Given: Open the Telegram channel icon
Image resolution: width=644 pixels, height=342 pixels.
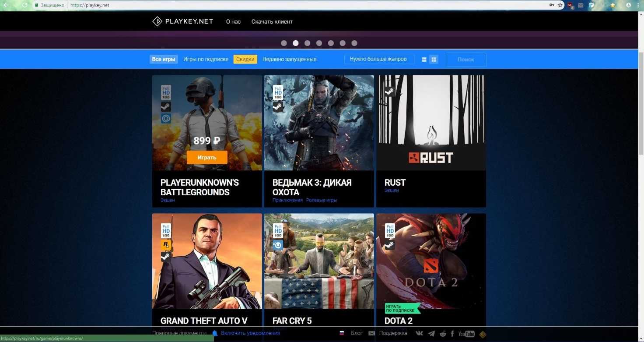Looking at the screenshot, I should click(432, 334).
